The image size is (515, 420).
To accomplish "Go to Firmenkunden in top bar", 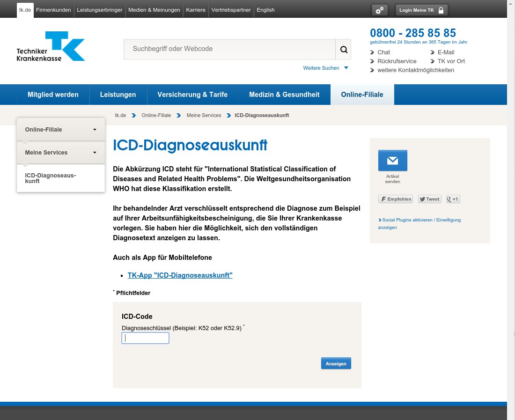I will [53, 10].
